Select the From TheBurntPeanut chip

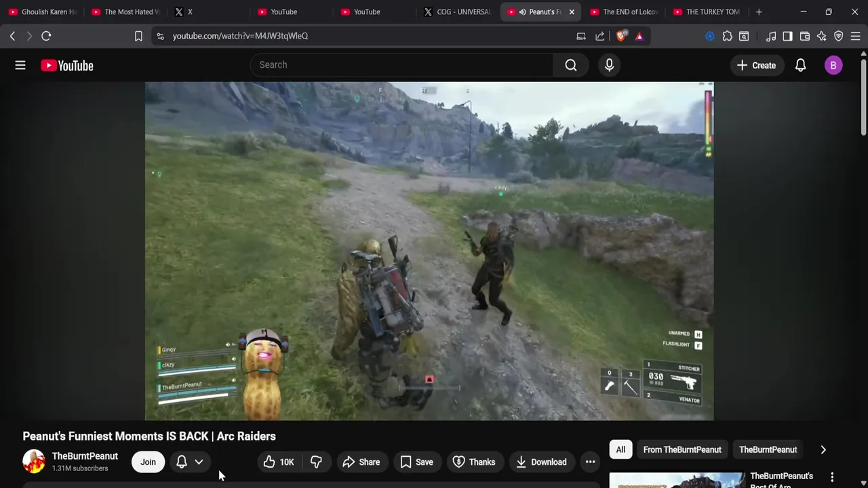[682, 449]
